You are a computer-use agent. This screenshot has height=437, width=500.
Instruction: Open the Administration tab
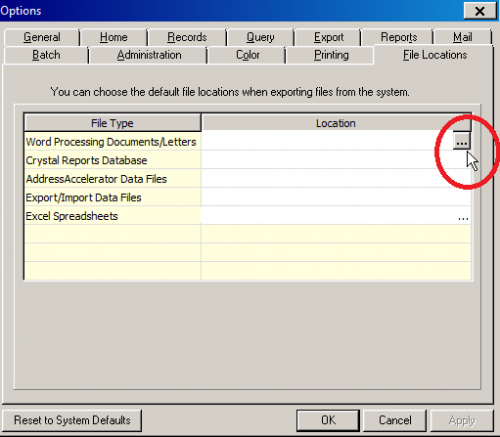pyautogui.click(x=149, y=55)
